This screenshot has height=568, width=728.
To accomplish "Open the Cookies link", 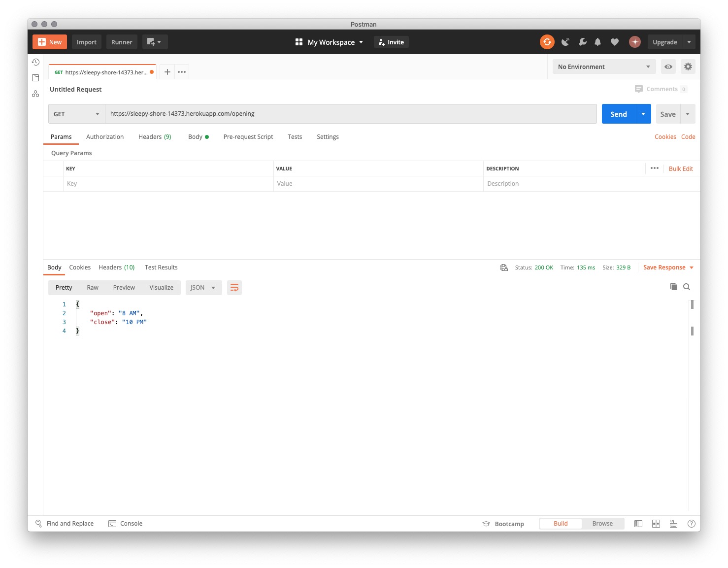I will (x=665, y=136).
